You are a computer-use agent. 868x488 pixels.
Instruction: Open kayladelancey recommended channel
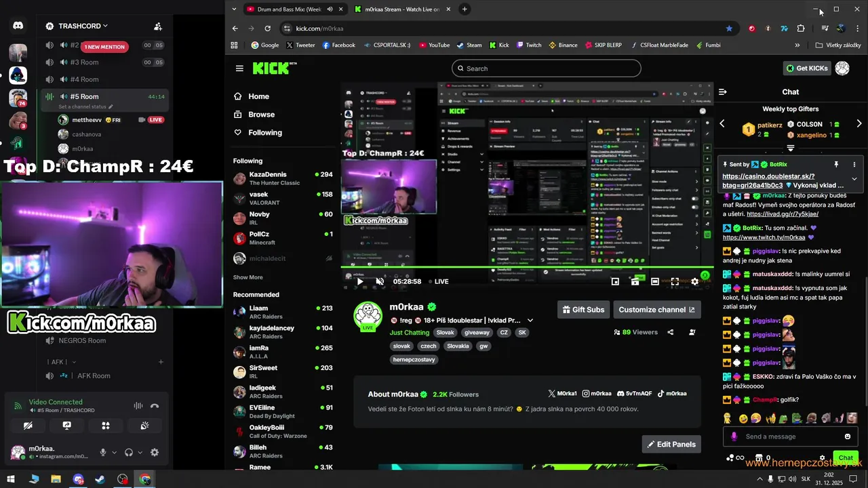point(283,332)
